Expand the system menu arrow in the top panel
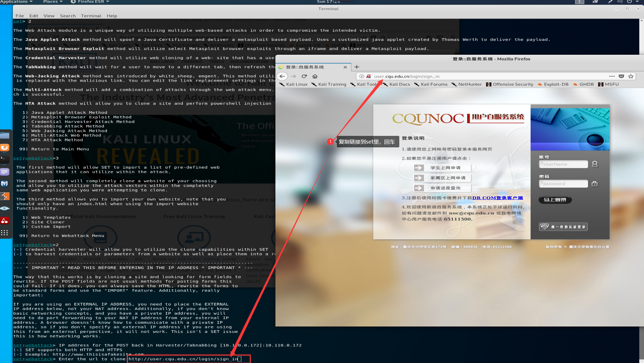This screenshot has height=363, width=644. pyautogui.click(x=637, y=2)
